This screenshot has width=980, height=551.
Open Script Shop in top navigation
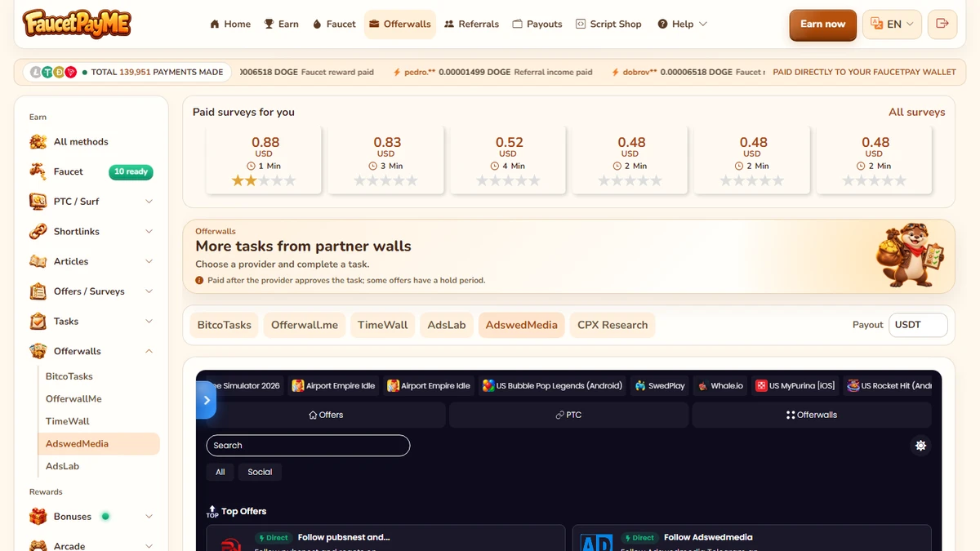pos(608,24)
